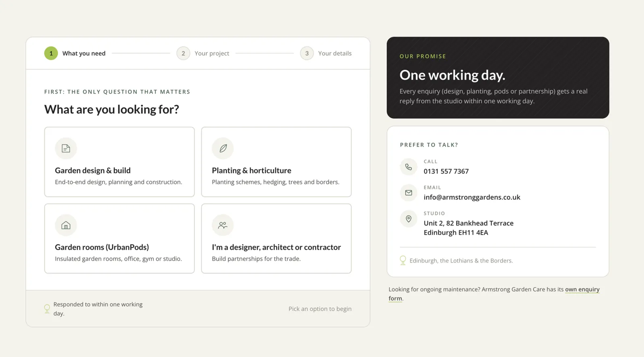Open the own enquiry form link
This screenshot has width=644, height=357.
click(x=582, y=289)
